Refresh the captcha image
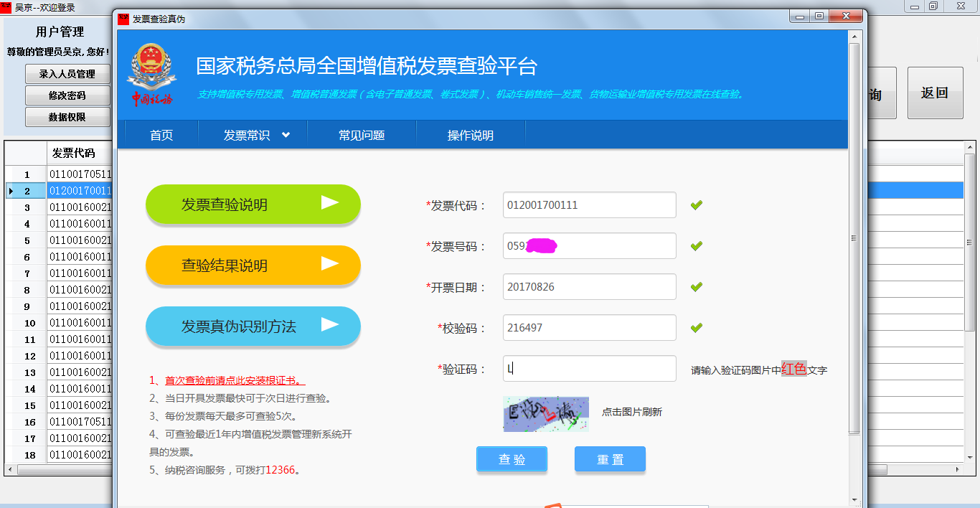 point(546,414)
